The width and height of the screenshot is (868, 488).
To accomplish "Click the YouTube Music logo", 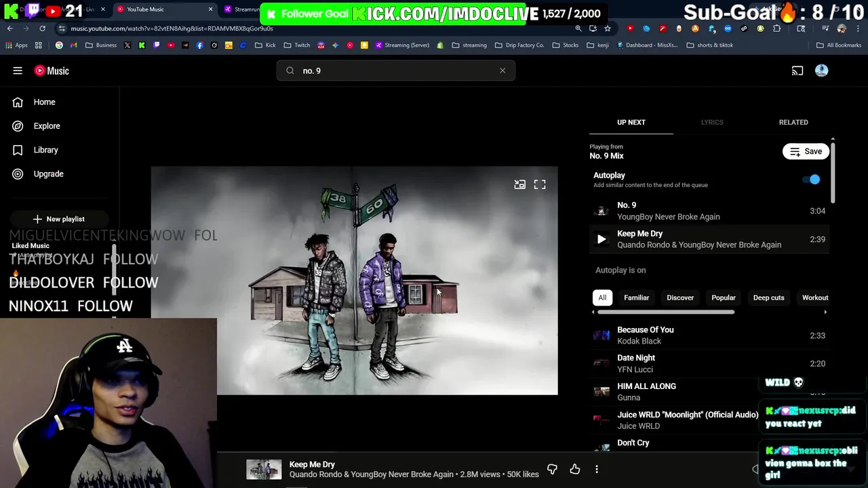I will pos(52,70).
